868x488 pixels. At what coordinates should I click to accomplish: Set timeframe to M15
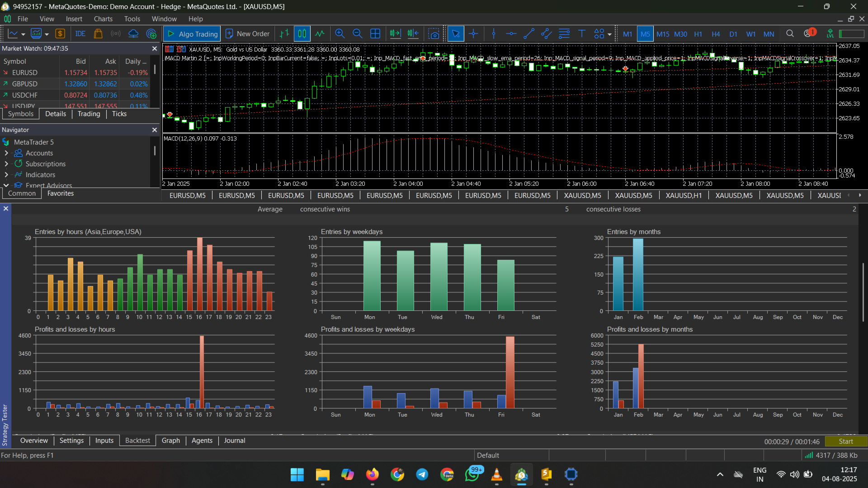(663, 34)
